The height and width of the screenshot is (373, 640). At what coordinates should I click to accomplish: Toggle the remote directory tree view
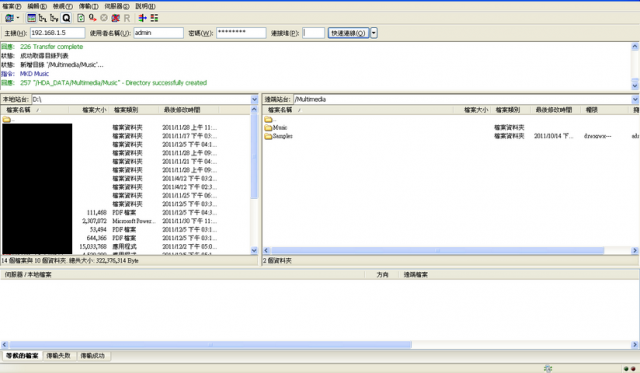tap(54, 18)
